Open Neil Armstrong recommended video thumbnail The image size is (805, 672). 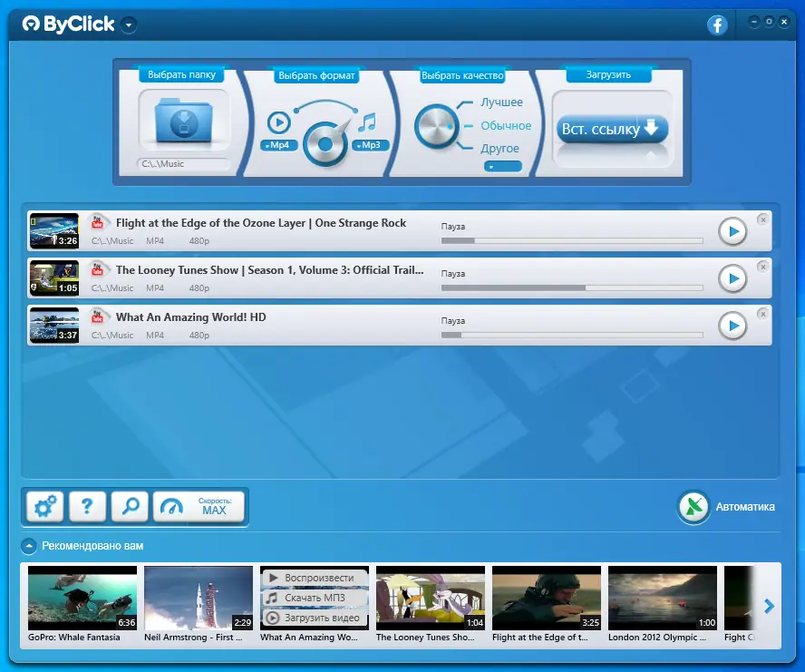[x=199, y=598]
